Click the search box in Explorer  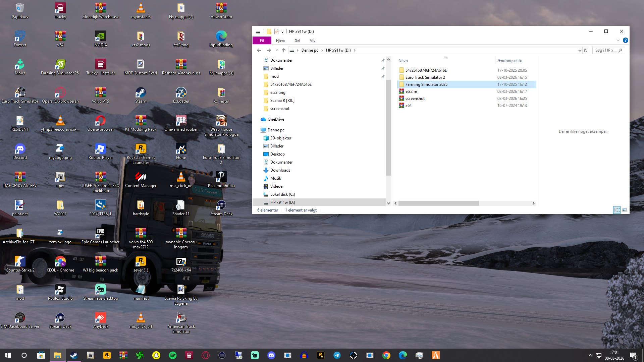coord(605,50)
